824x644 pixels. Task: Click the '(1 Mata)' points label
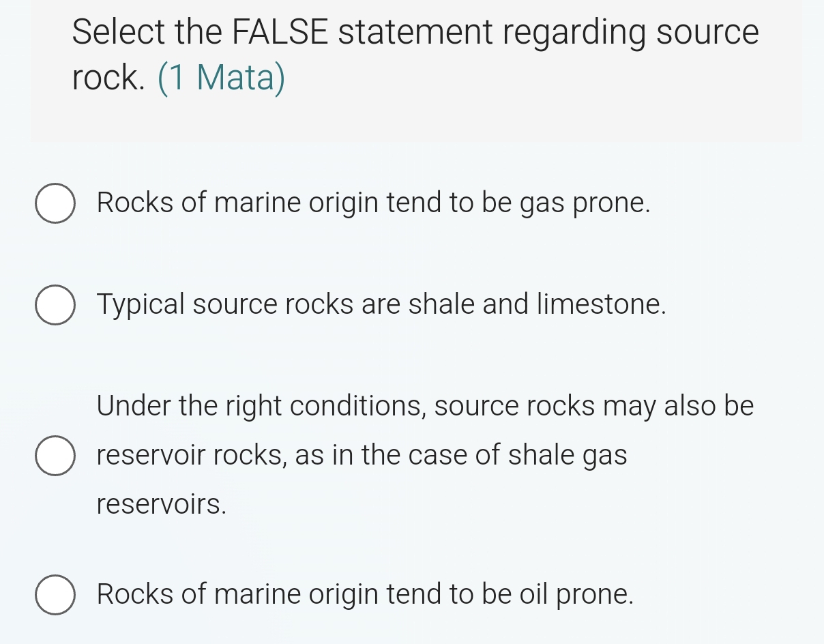[222, 78]
